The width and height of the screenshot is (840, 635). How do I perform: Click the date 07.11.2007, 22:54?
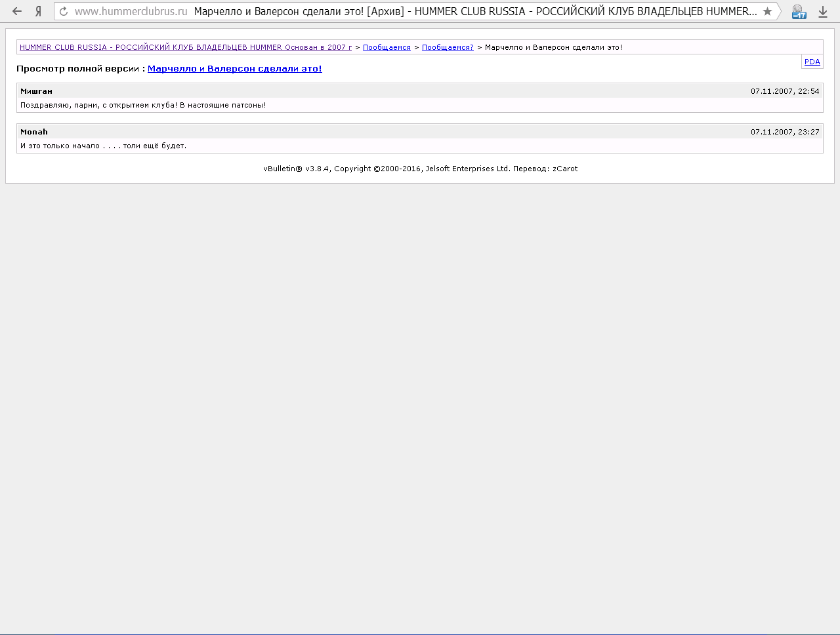785,91
